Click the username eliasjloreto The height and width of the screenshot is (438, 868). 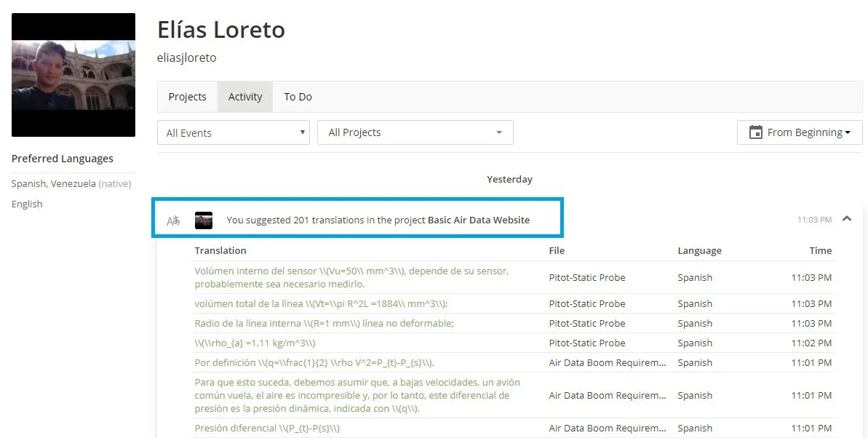click(x=186, y=57)
